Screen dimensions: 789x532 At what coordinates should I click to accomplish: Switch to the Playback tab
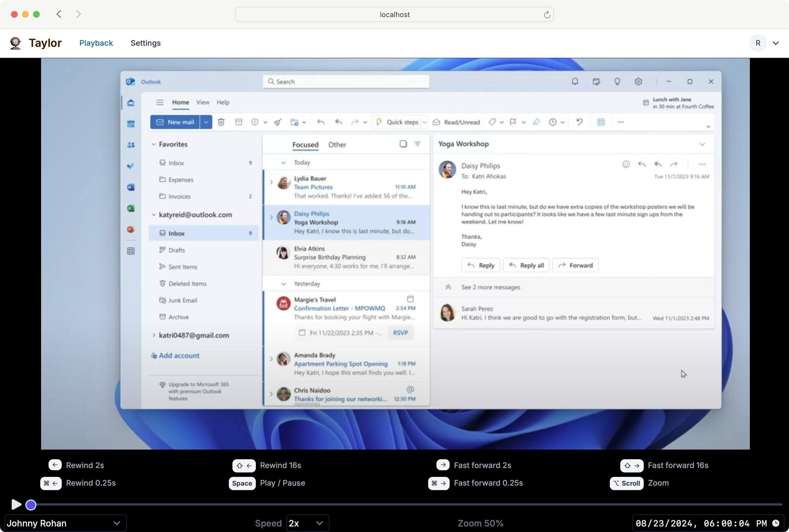pos(96,43)
